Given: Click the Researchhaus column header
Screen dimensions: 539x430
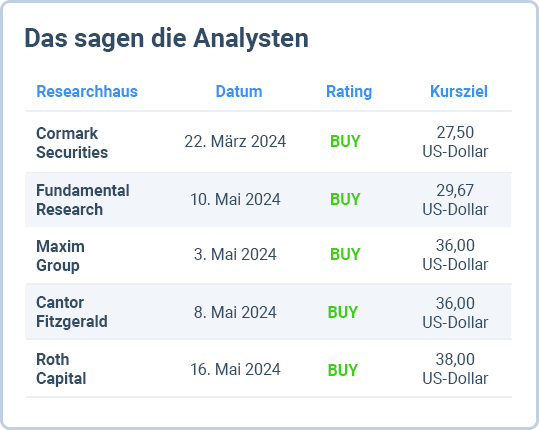Looking at the screenshot, I should [87, 91].
